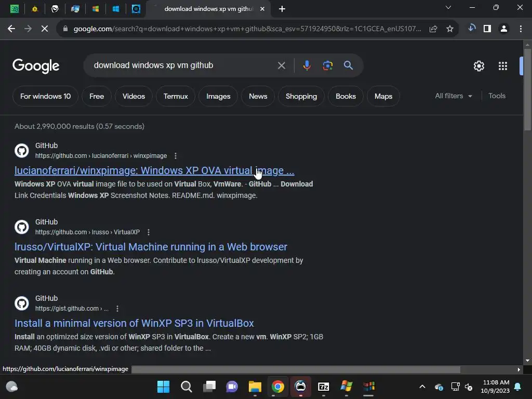
Task: Open a new tab with plus button
Action: click(282, 9)
